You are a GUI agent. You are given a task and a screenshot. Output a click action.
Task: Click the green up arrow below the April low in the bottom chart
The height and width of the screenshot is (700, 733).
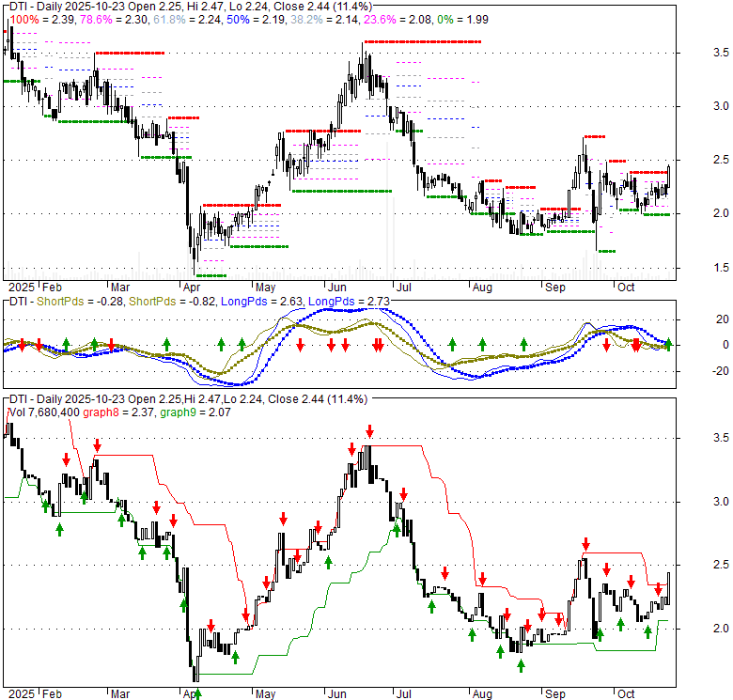pos(198,694)
